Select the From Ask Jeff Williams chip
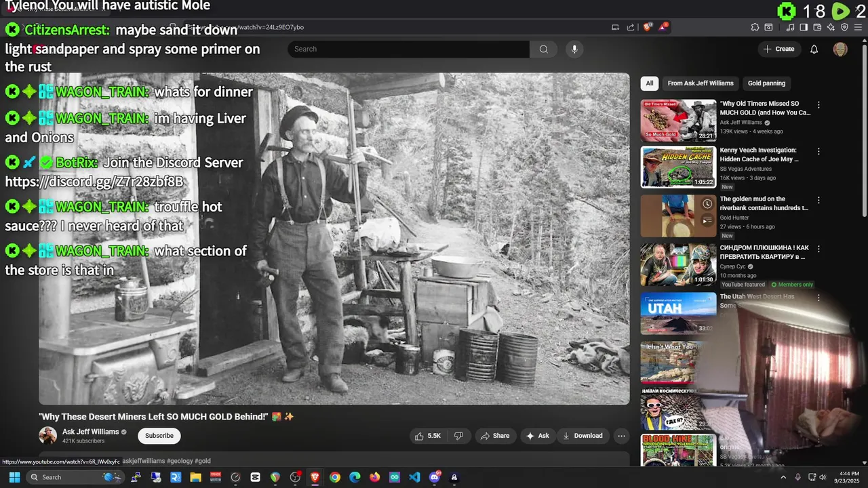 pos(701,83)
